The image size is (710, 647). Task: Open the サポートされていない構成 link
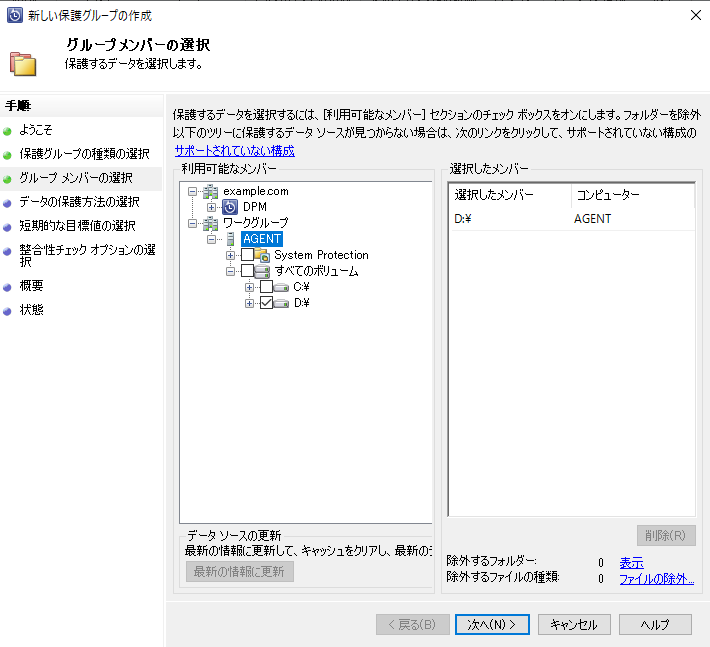click(235, 151)
